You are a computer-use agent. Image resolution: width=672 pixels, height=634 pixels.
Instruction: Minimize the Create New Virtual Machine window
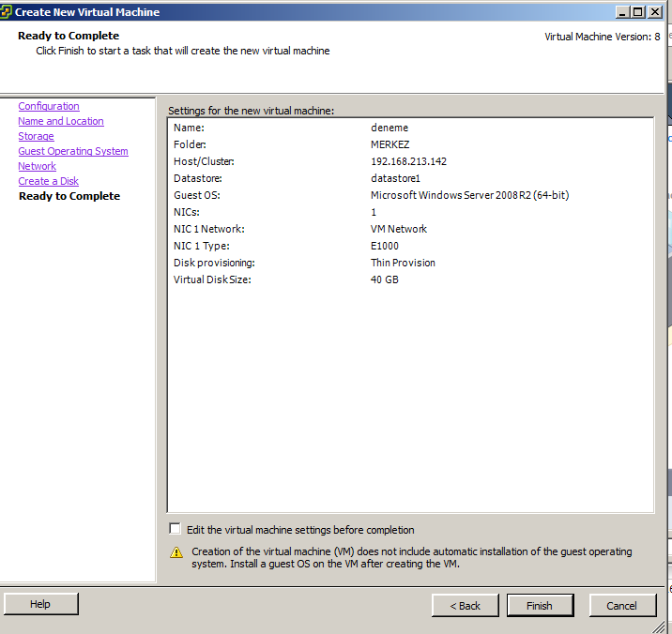(x=623, y=12)
